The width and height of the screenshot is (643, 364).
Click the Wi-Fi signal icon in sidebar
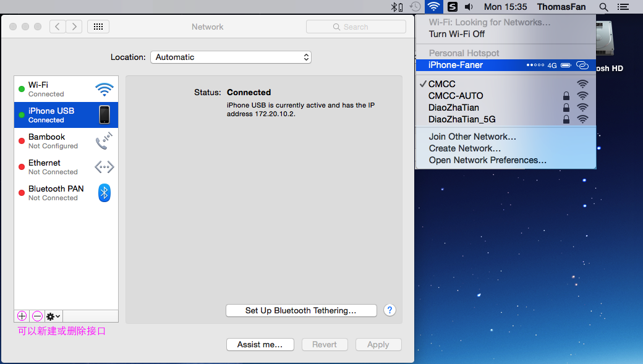[x=104, y=90]
